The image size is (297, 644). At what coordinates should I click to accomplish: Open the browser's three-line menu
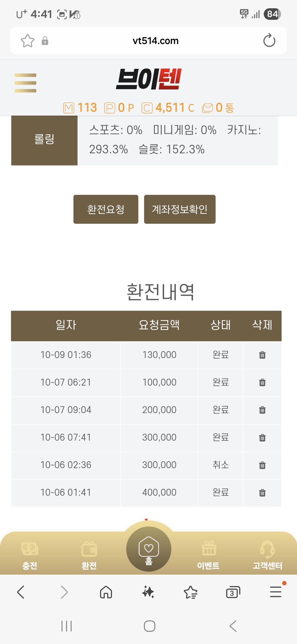[x=276, y=592]
